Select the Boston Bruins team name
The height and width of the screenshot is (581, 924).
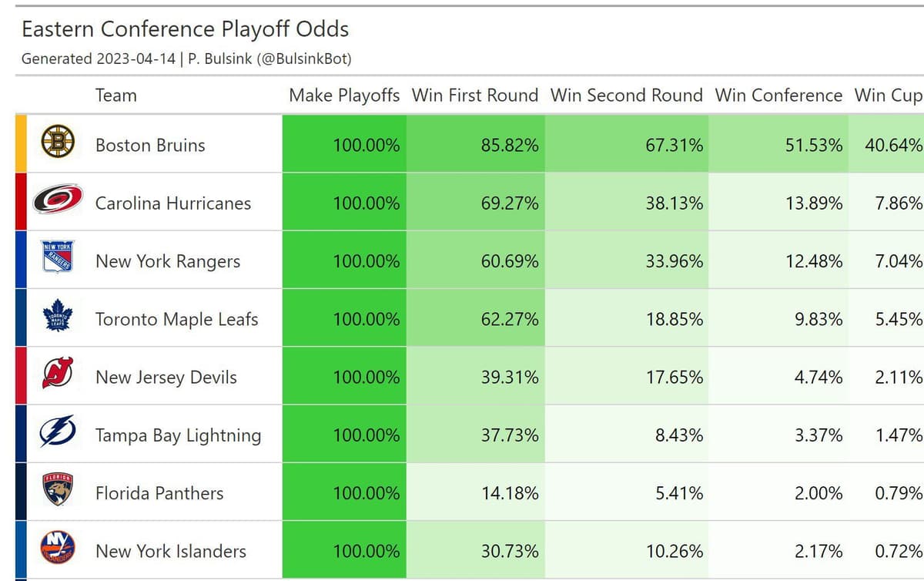(x=150, y=145)
